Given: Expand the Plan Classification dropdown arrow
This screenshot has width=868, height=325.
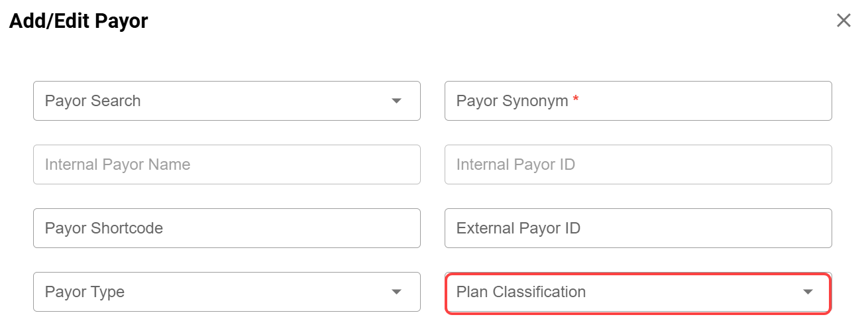Looking at the screenshot, I should pyautogui.click(x=808, y=292).
